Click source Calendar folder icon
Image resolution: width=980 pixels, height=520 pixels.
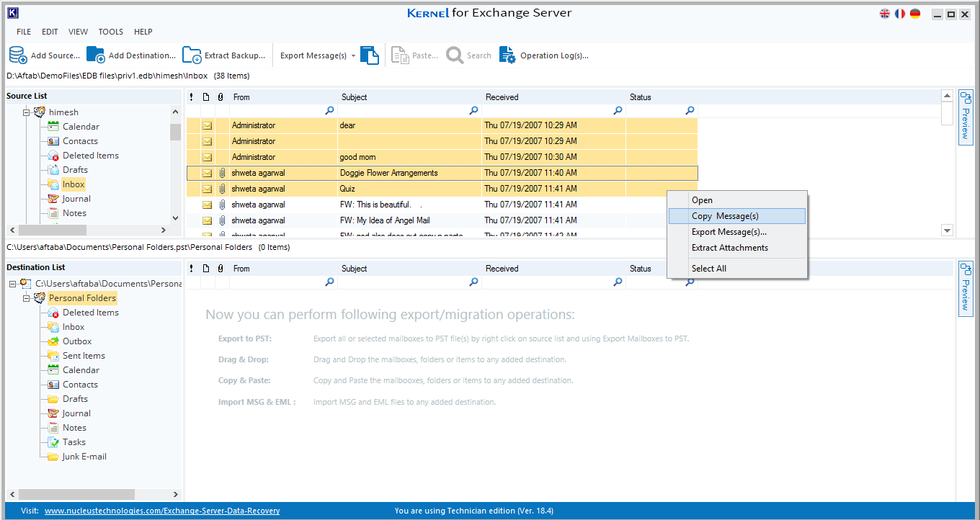point(53,127)
